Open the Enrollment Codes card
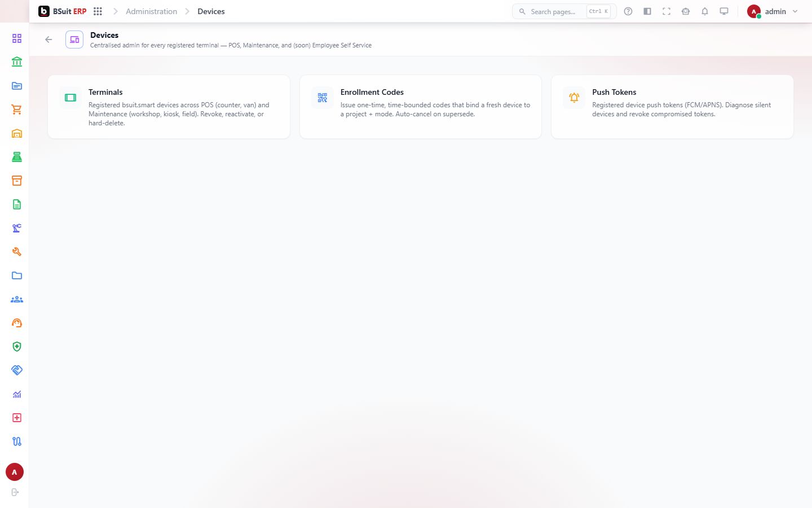This screenshot has width=812, height=508. 421,107
